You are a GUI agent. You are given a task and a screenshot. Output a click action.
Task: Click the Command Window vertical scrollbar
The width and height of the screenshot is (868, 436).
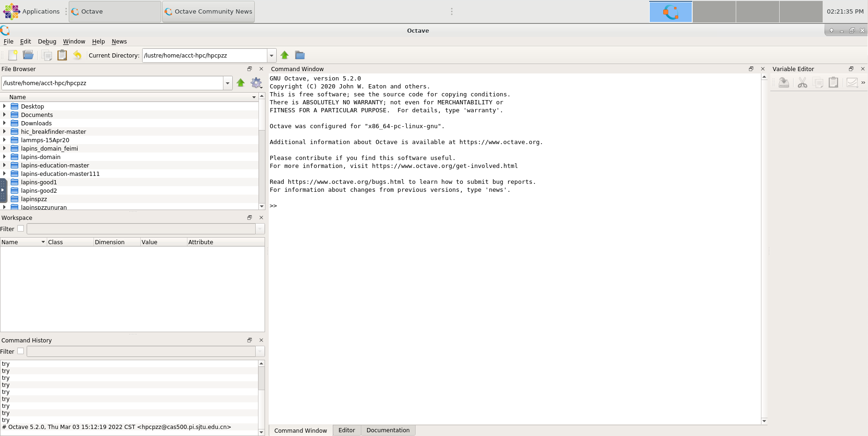[764, 249]
